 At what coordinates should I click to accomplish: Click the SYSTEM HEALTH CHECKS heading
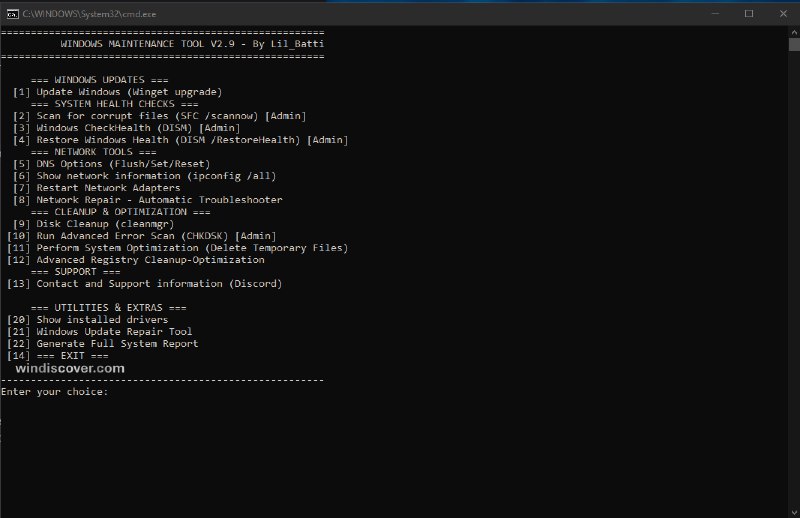114,104
